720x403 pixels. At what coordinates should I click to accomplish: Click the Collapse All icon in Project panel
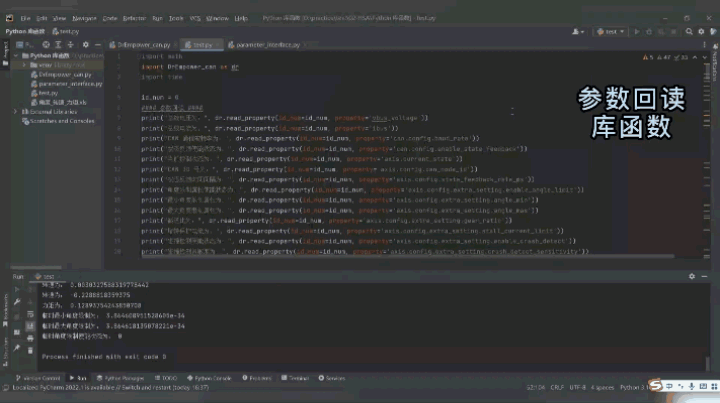point(70,45)
